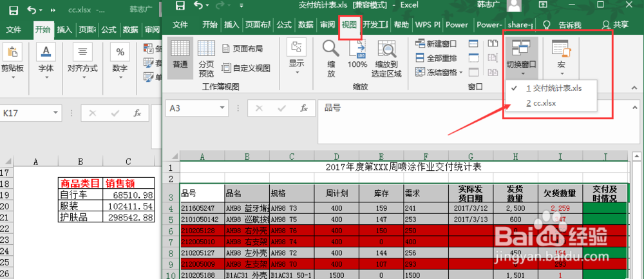This screenshot has height=279, width=644.
Task: Choose 1 交付统计表.xls in the window list
Action: pos(550,88)
